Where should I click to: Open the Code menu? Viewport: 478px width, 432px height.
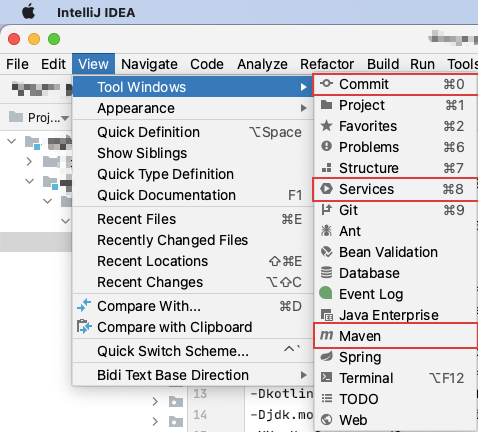207,64
